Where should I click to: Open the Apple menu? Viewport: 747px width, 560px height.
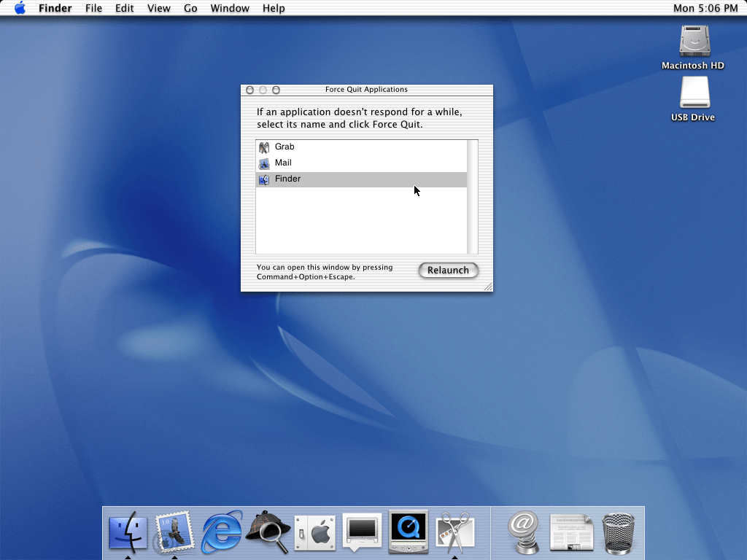[20, 8]
